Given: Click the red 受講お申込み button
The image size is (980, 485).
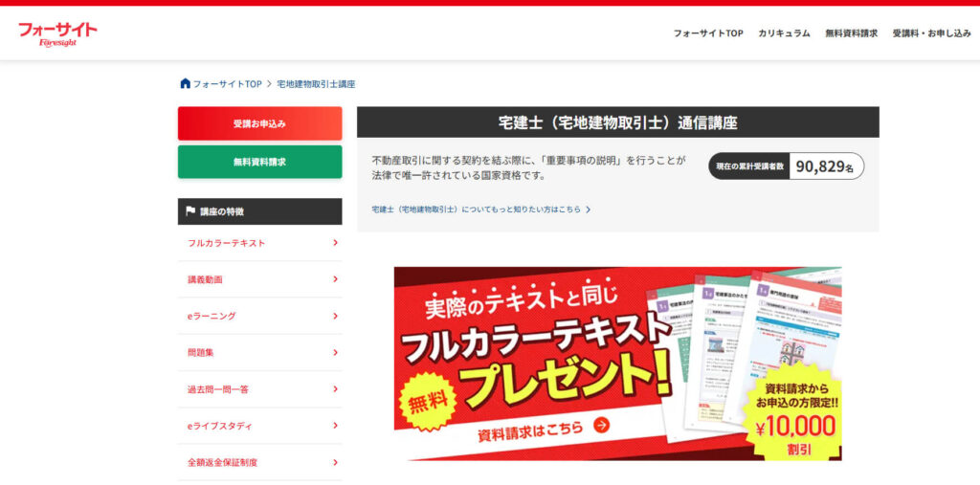Looking at the screenshot, I should tap(260, 123).
